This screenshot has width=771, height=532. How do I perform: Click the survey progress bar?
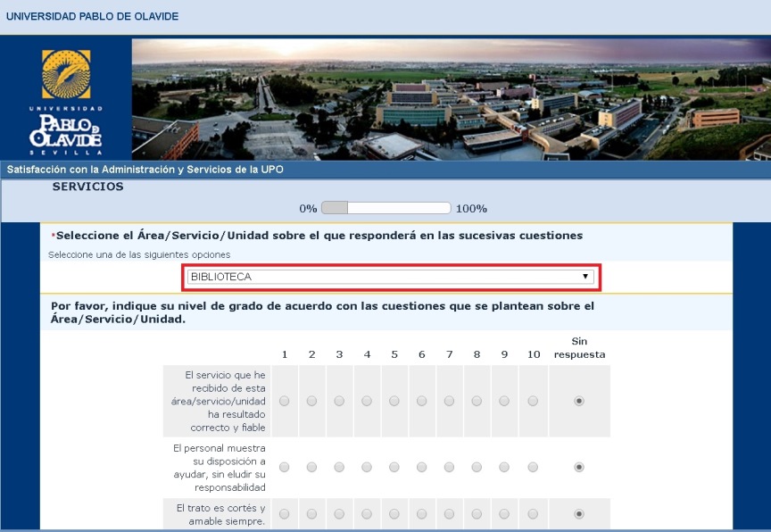pyautogui.click(x=386, y=208)
